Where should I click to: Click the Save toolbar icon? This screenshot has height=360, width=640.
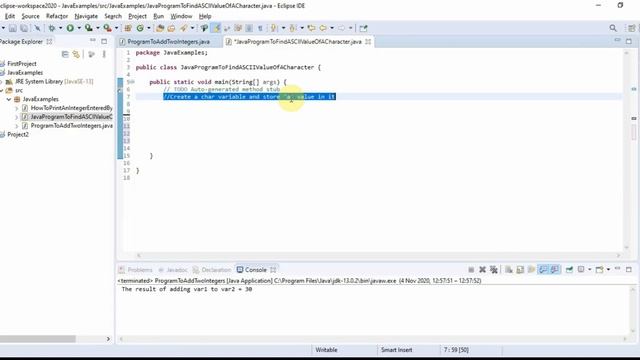[x=13, y=28]
